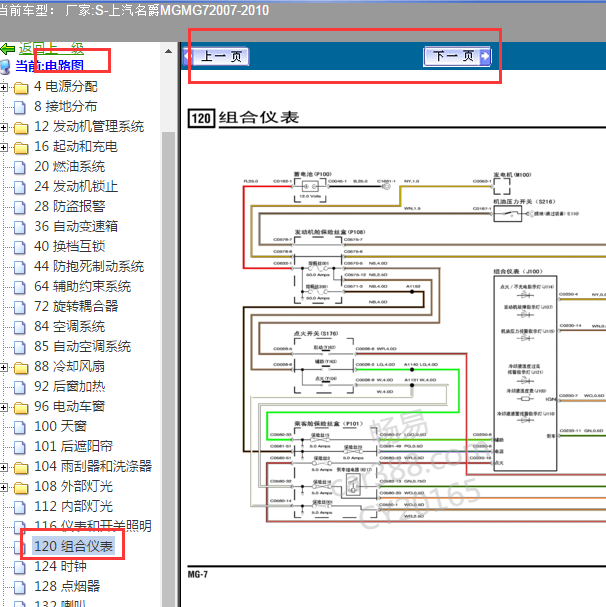
Task: Click the folder icon of 12 发动机管理系统
Action: [x=21, y=127]
